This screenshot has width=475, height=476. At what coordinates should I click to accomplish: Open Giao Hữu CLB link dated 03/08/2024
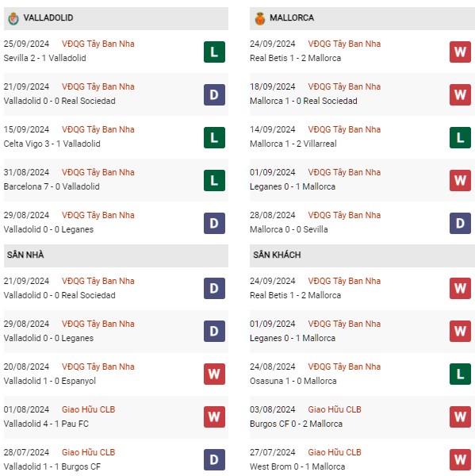tap(335, 409)
